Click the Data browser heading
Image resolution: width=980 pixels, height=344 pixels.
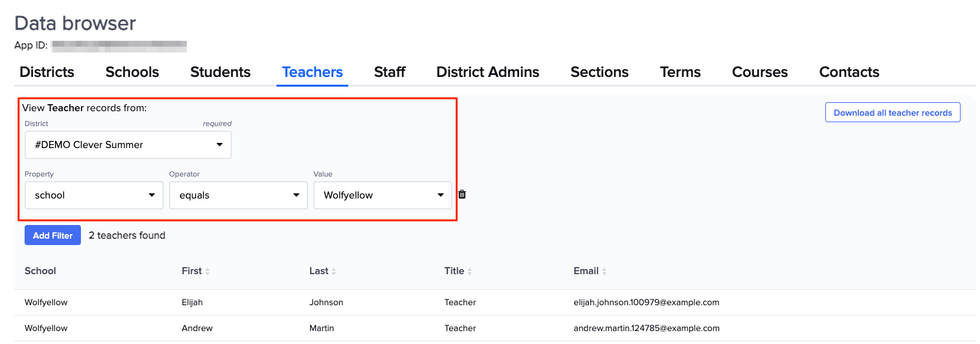75,23
